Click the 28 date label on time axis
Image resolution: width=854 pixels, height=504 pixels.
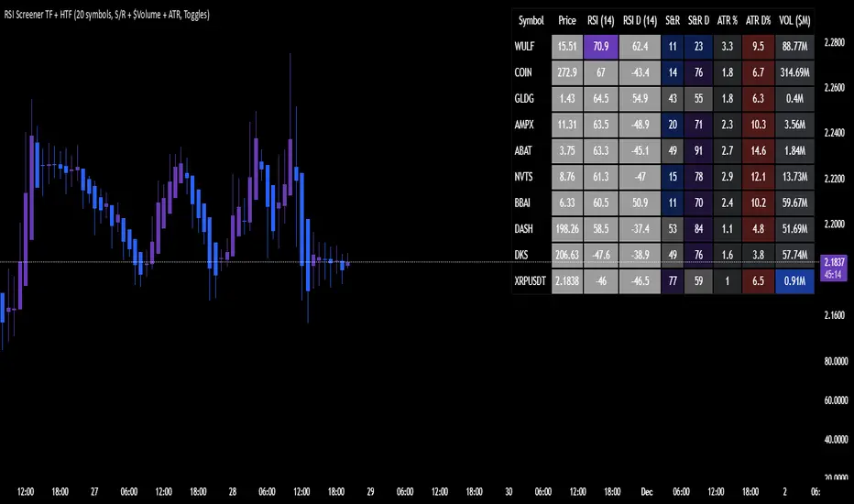click(x=233, y=492)
